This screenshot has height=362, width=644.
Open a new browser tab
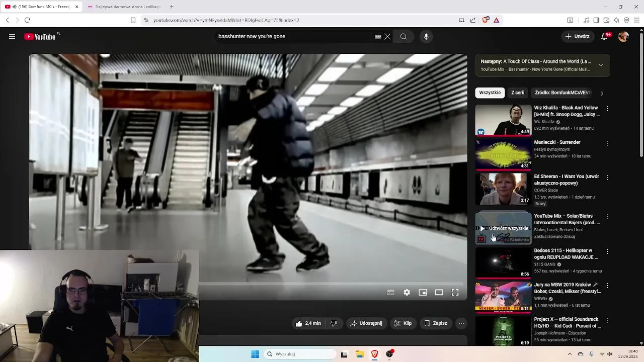(x=172, y=7)
